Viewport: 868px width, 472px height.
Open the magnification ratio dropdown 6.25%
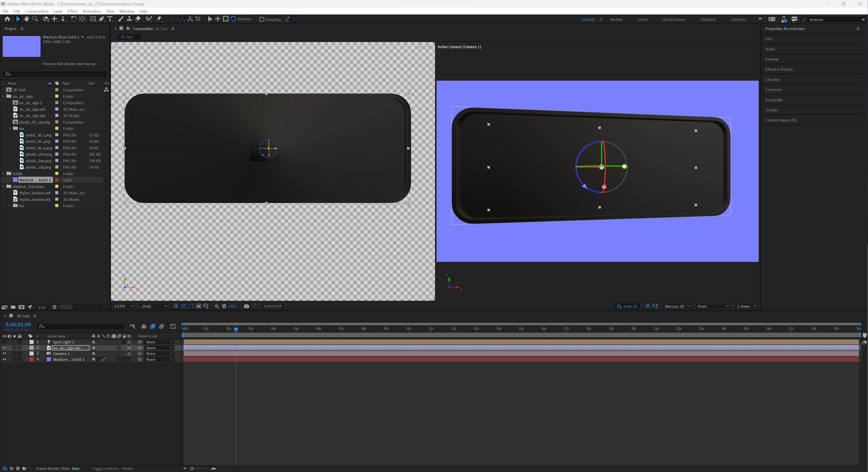(124, 306)
